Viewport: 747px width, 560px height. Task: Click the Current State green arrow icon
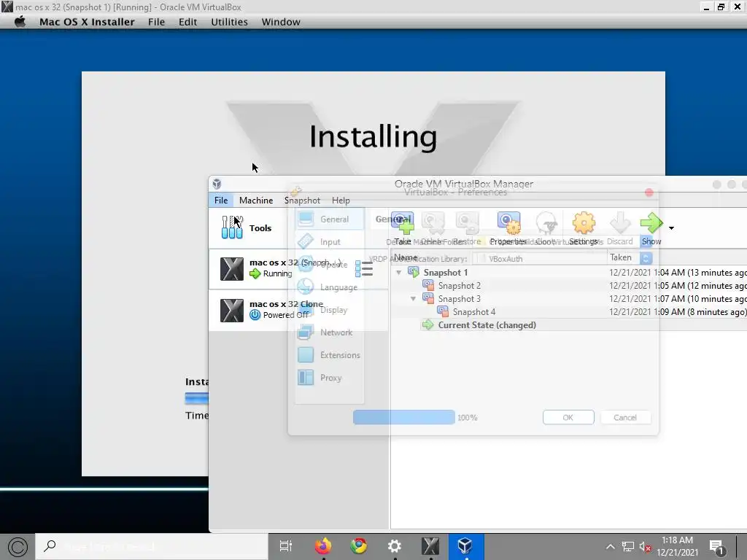[x=427, y=324]
